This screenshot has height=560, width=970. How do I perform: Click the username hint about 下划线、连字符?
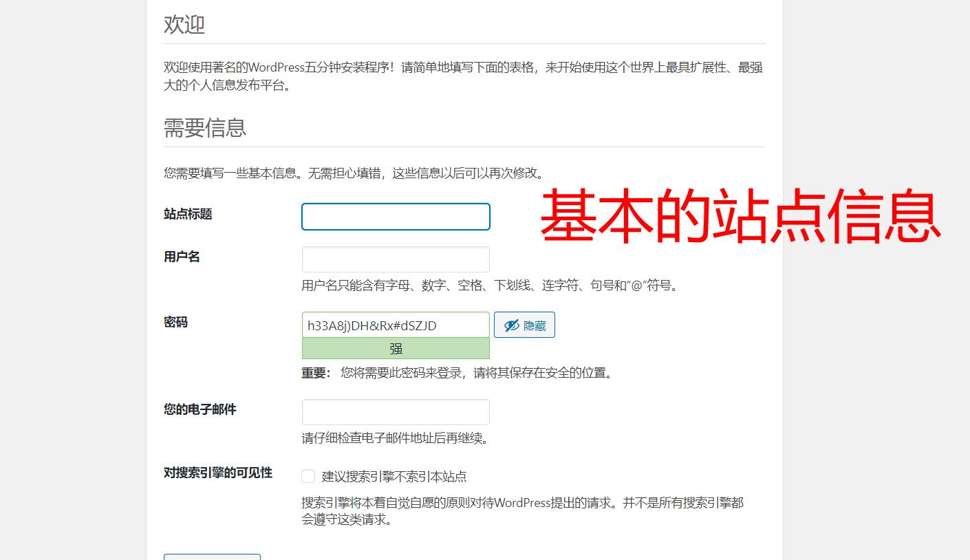click(491, 285)
